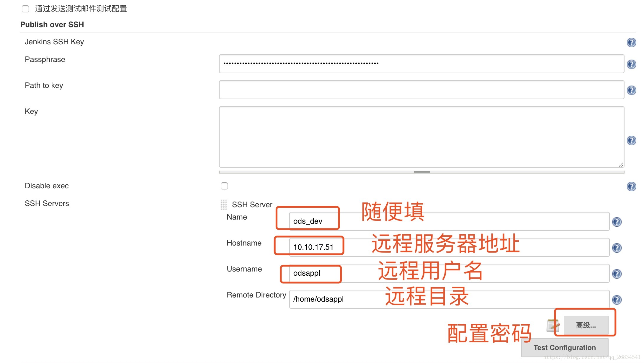Click the Key textarea resize bar
The width and height of the screenshot is (644, 363).
(421, 172)
